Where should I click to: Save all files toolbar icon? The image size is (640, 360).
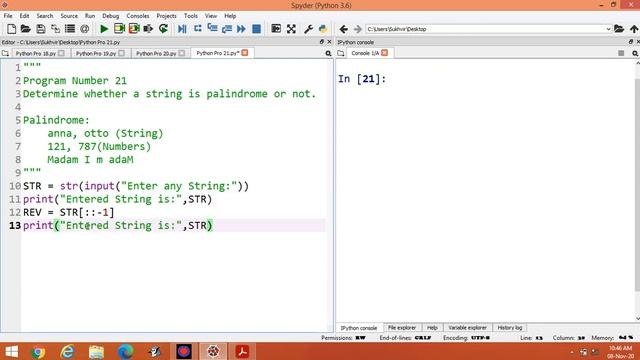click(x=55, y=29)
